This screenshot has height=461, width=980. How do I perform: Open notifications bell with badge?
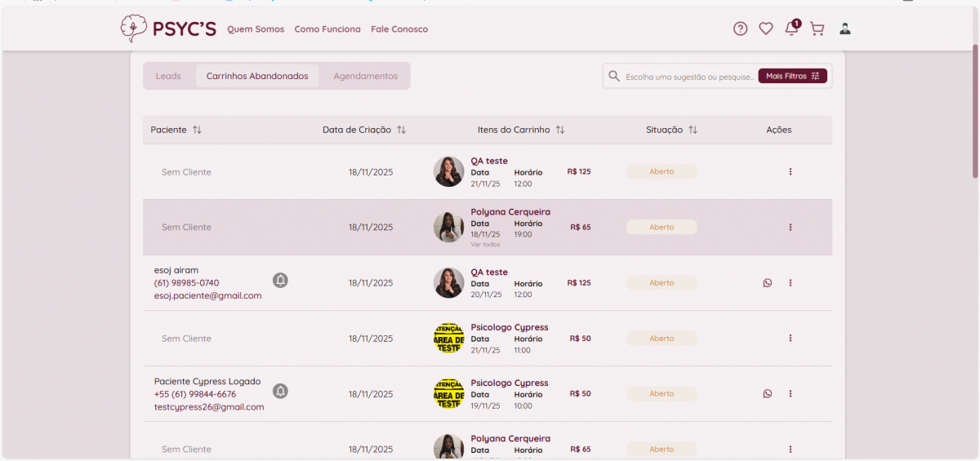[791, 29]
